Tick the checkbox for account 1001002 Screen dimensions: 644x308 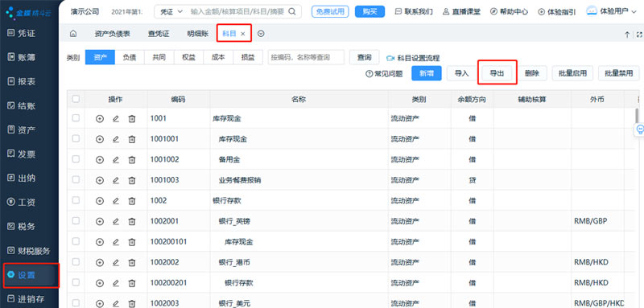coord(76,159)
